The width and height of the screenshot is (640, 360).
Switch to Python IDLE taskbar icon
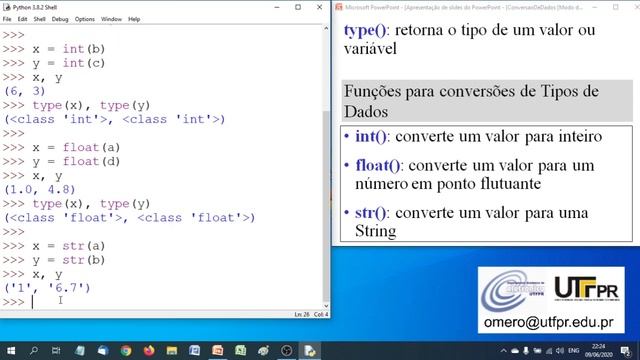pyautogui.click(x=310, y=351)
